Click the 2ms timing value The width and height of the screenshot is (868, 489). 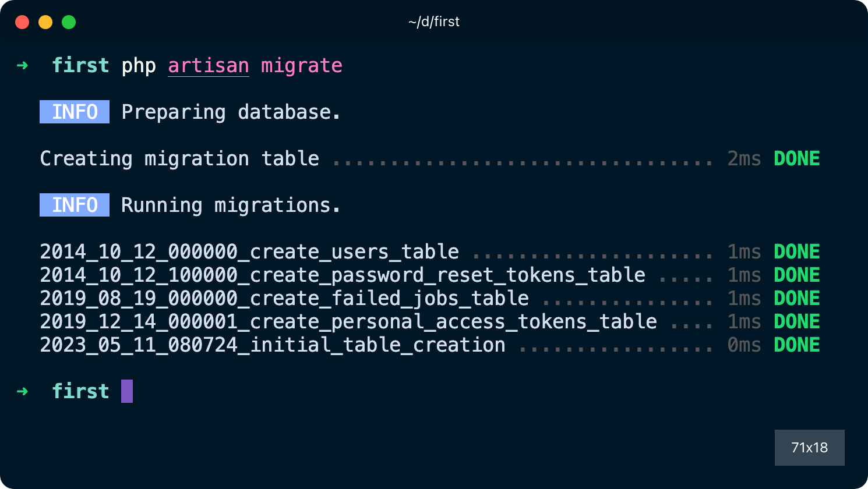[x=744, y=159]
